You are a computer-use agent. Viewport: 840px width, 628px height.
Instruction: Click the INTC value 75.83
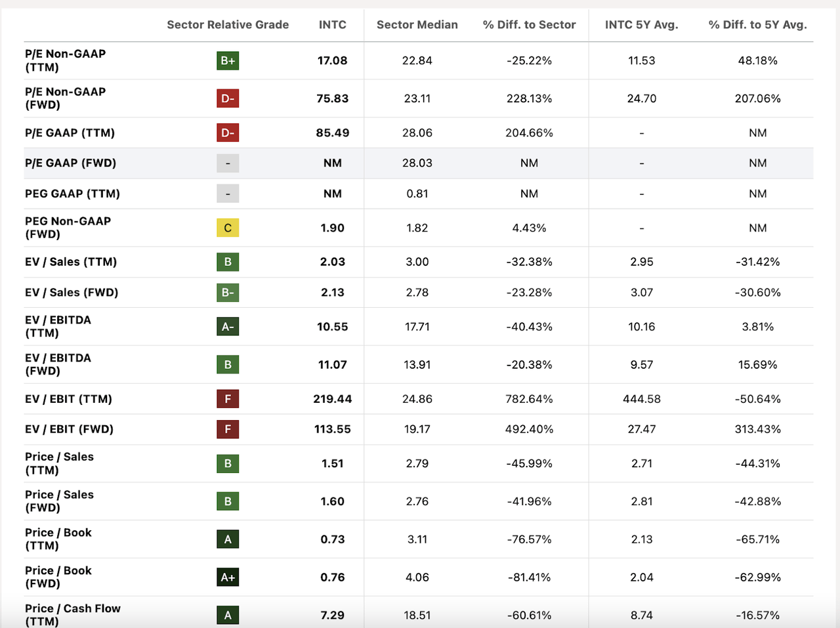pos(333,98)
